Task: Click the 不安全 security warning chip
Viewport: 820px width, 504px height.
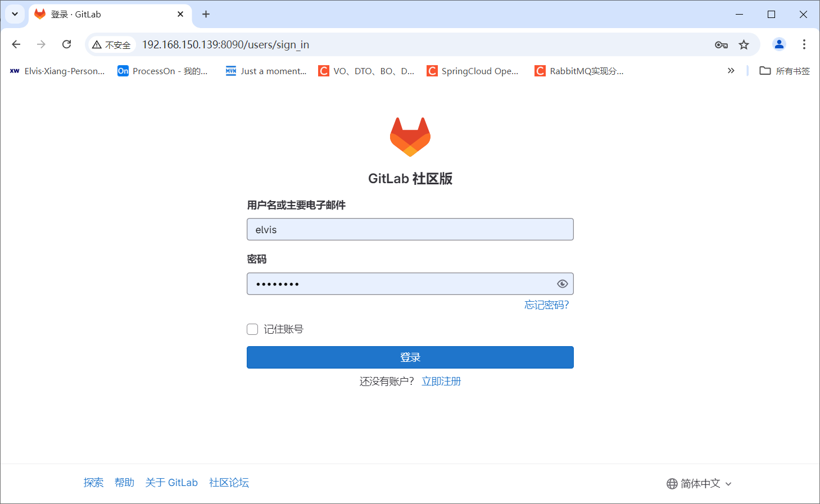Action: tap(111, 45)
